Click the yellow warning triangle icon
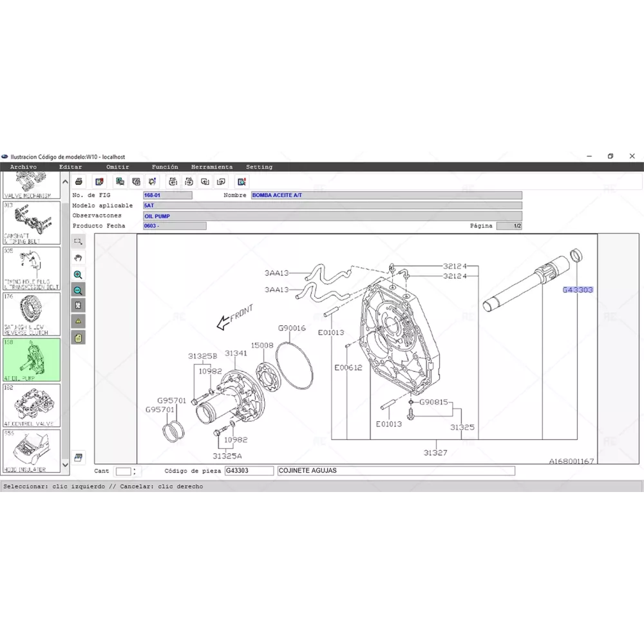644x644 pixels. click(78, 321)
